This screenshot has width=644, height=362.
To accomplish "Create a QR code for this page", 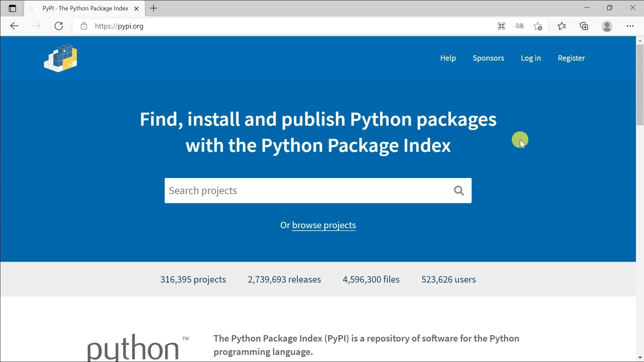I will (x=501, y=26).
